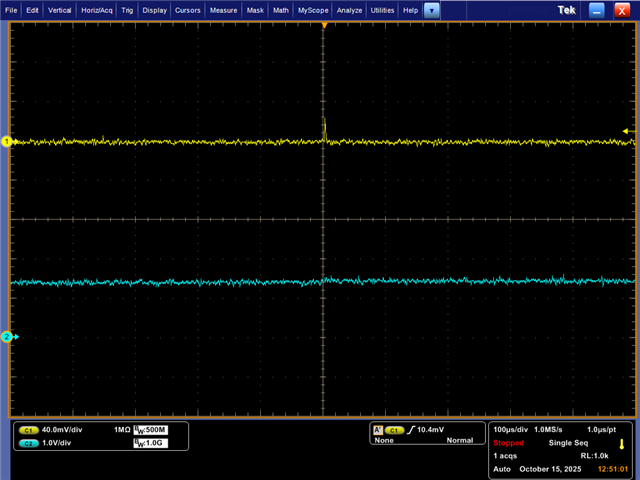This screenshot has height=480, width=640.
Task: Open the Display menu
Action: [x=154, y=10]
